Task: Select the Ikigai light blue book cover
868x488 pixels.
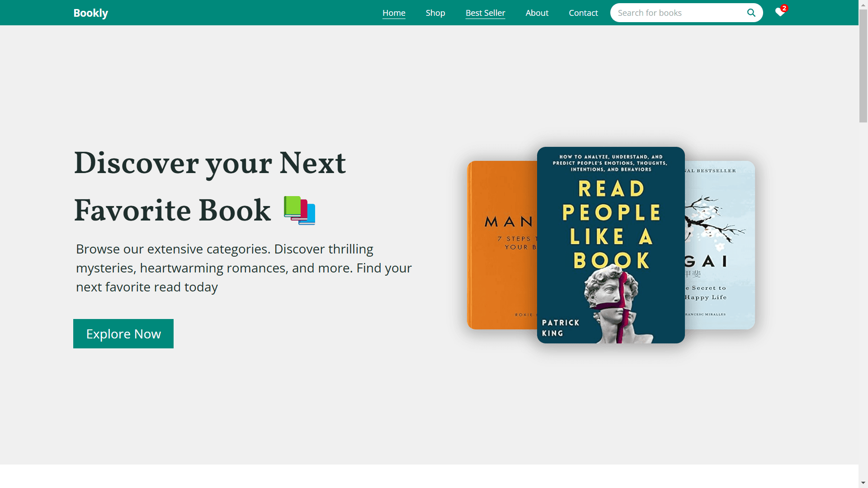Action: [x=720, y=245]
